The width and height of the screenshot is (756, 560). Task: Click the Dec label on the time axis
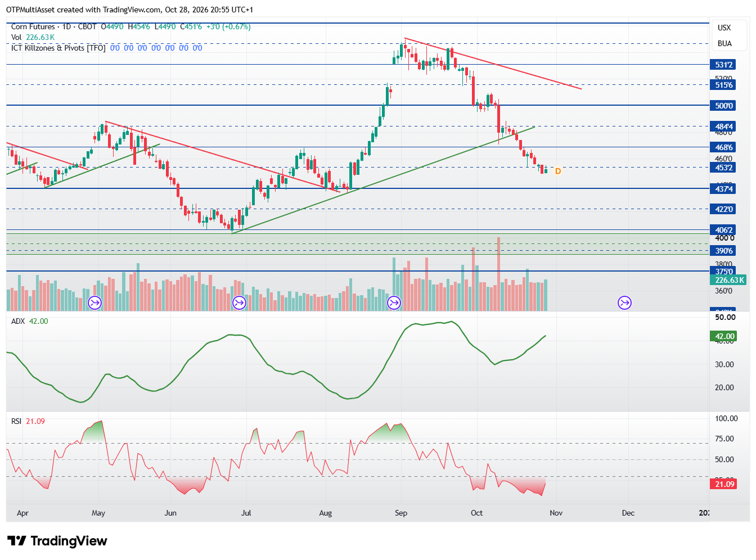(628, 513)
